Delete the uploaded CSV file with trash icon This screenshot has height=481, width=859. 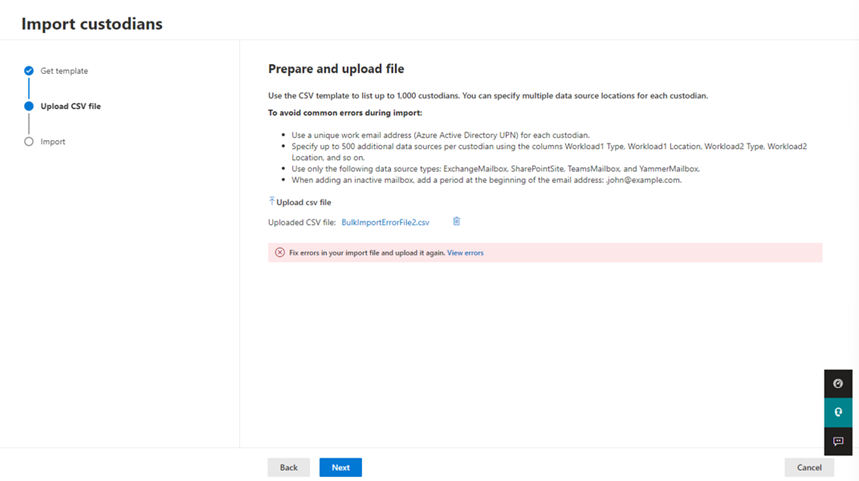click(x=456, y=221)
